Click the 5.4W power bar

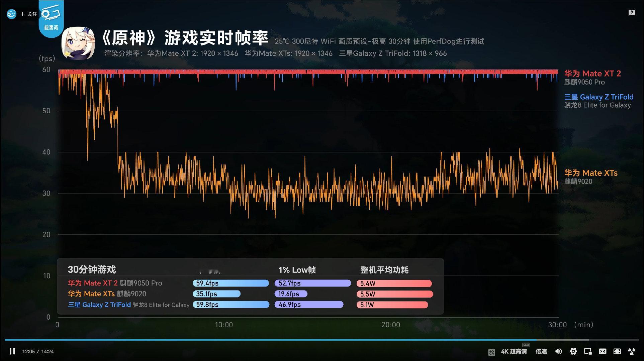click(394, 284)
